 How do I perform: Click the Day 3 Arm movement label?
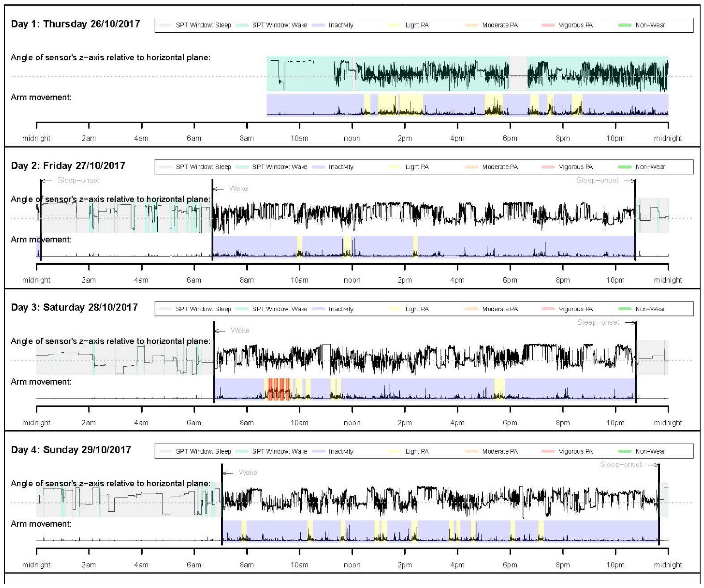pyautogui.click(x=41, y=382)
